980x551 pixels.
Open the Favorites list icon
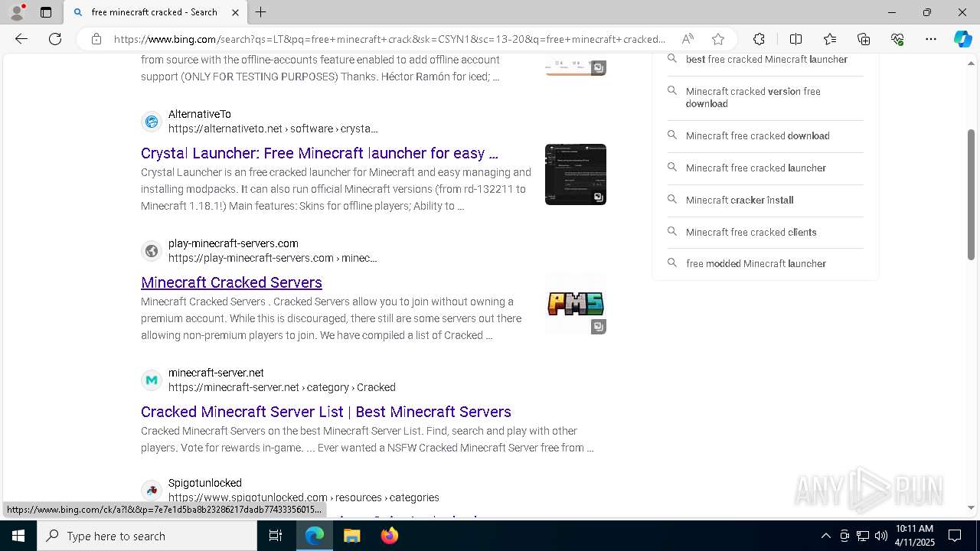click(830, 39)
